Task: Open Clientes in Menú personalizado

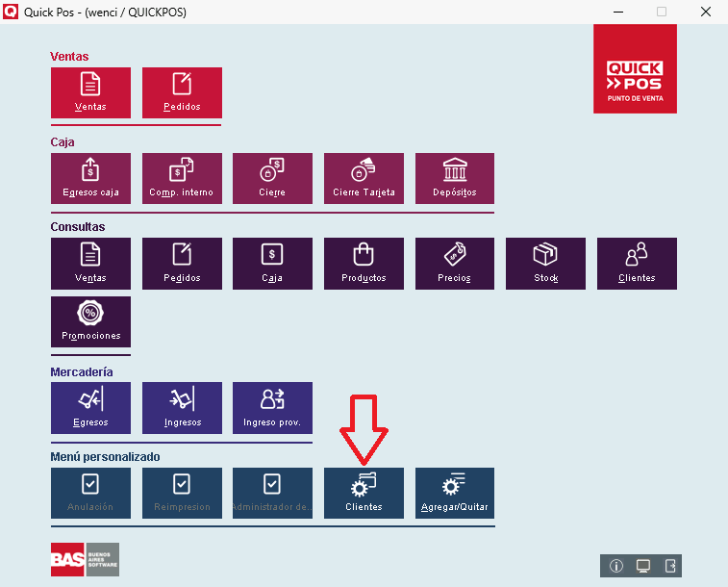Action: (364, 493)
